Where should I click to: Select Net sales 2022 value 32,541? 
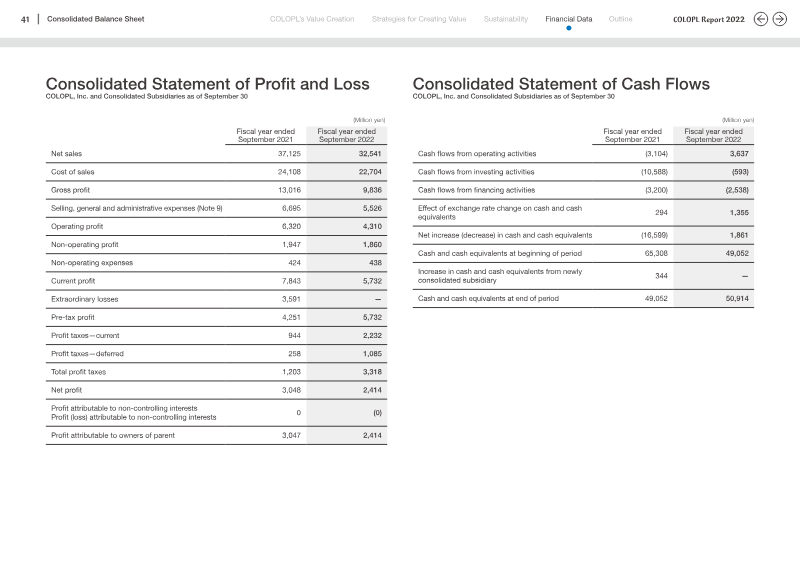point(370,154)
